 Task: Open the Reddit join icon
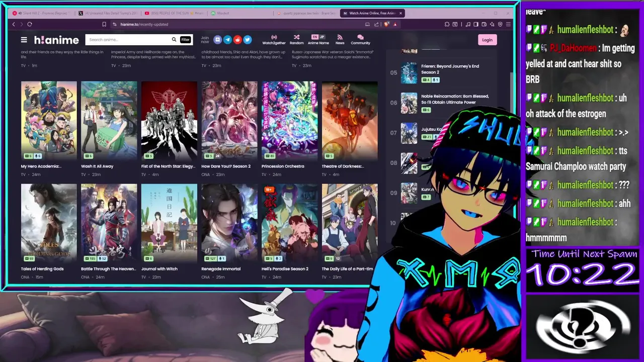[x=237, y=40]
